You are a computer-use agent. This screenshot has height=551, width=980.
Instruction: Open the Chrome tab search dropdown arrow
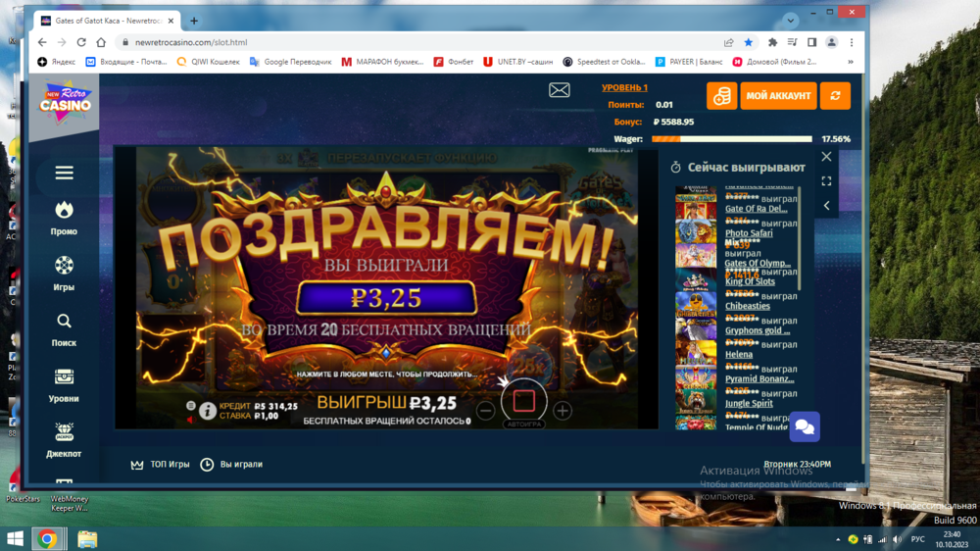[790, 21]
